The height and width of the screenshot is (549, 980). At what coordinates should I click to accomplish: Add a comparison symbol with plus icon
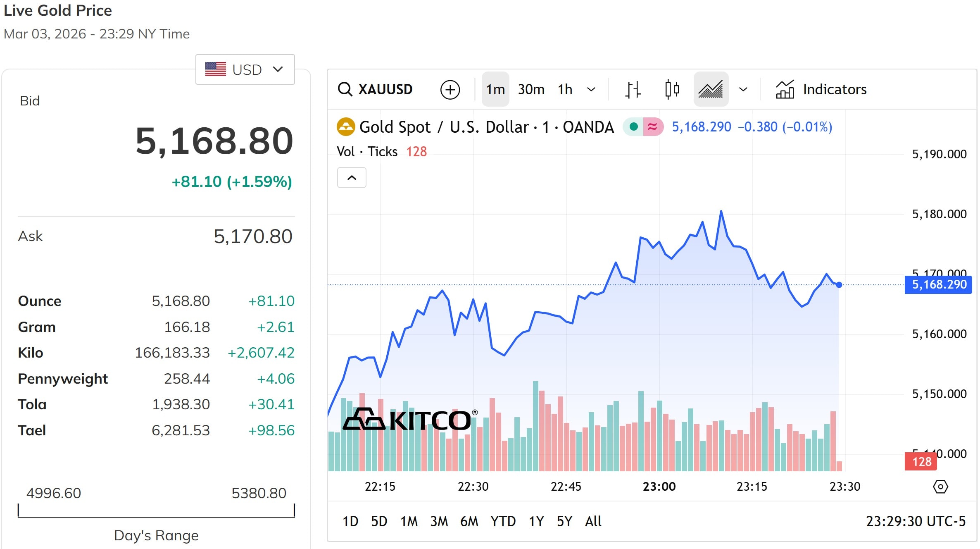(450, 90)
